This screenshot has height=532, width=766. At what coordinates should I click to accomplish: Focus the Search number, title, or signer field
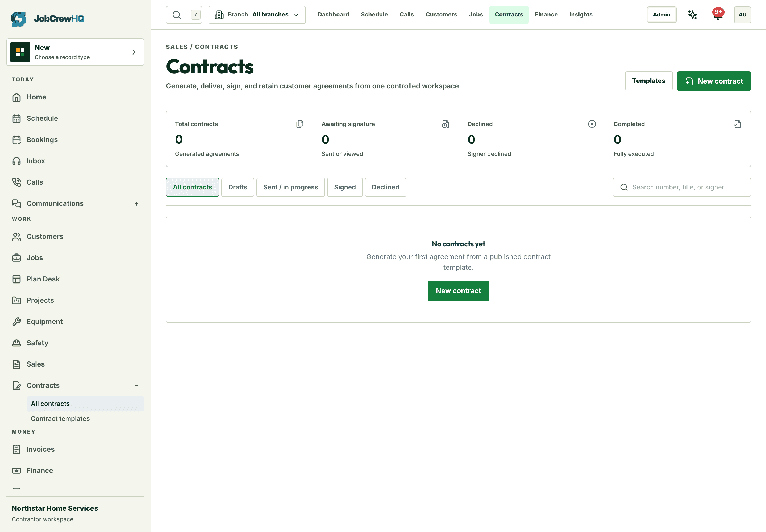[681, 187]
